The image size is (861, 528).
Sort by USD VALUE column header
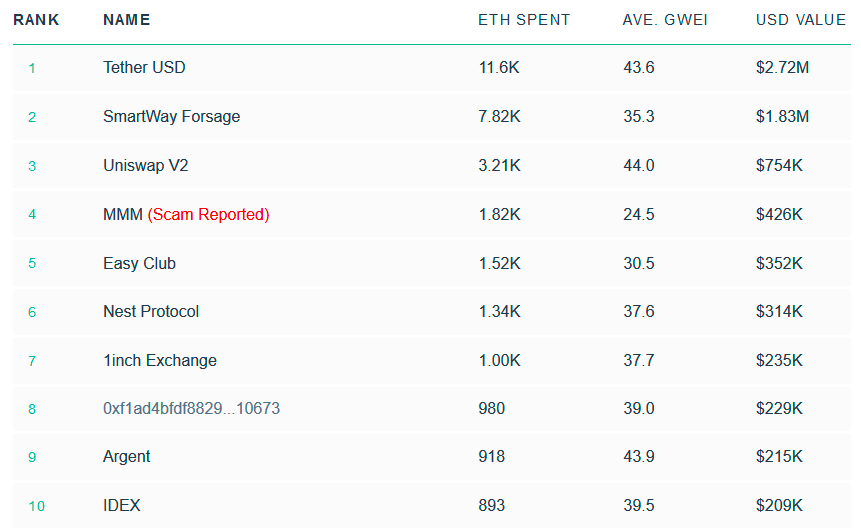[801, 20]
